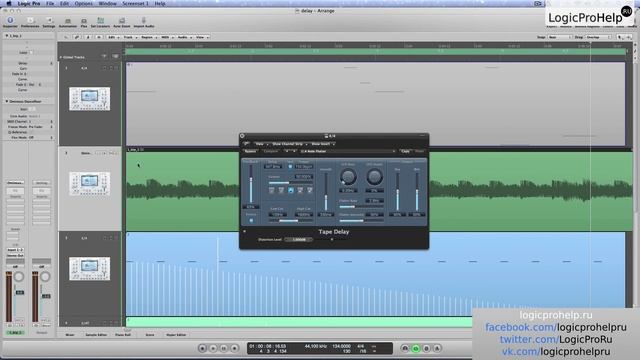Collapse the Global Tracks disclosure triangle
Image resolution: width=640 pixels, height=360 pixels.
click(x=61, y=57)
